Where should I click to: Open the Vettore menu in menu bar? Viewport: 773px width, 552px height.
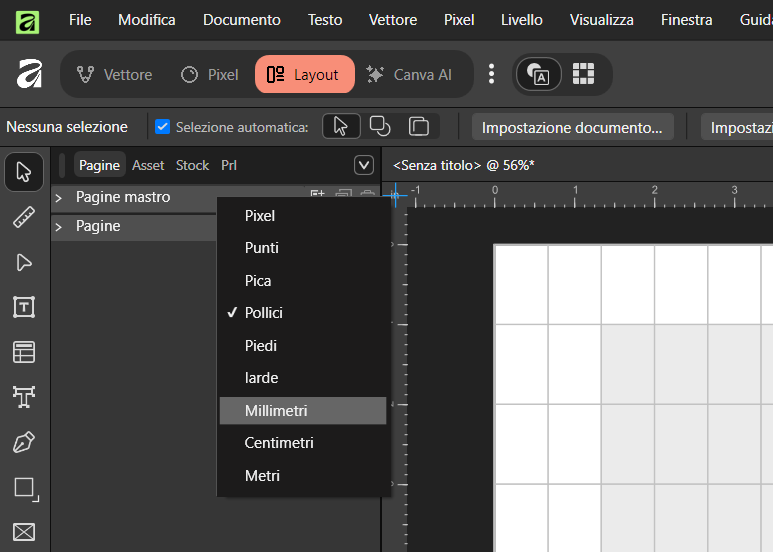point(393,20)
